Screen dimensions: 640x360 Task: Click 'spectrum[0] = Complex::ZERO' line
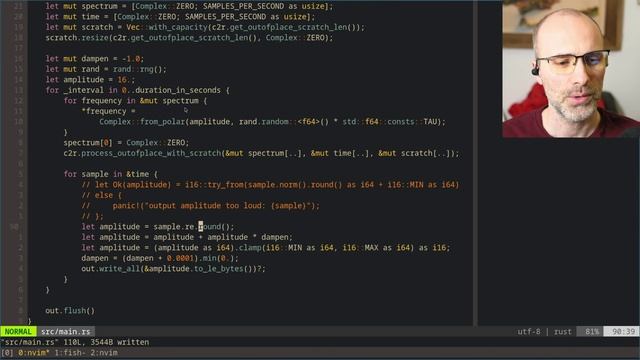click(126, 143)
